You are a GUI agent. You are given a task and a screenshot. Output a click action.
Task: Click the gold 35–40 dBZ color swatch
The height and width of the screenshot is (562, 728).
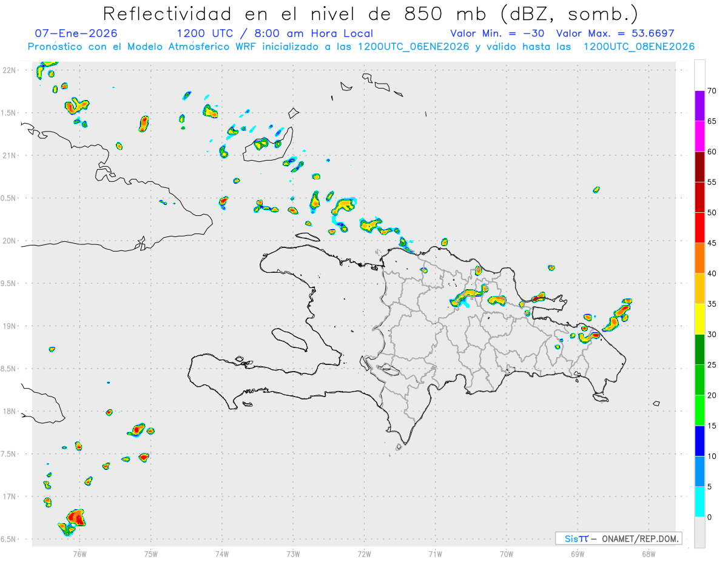tap(699, 289)
